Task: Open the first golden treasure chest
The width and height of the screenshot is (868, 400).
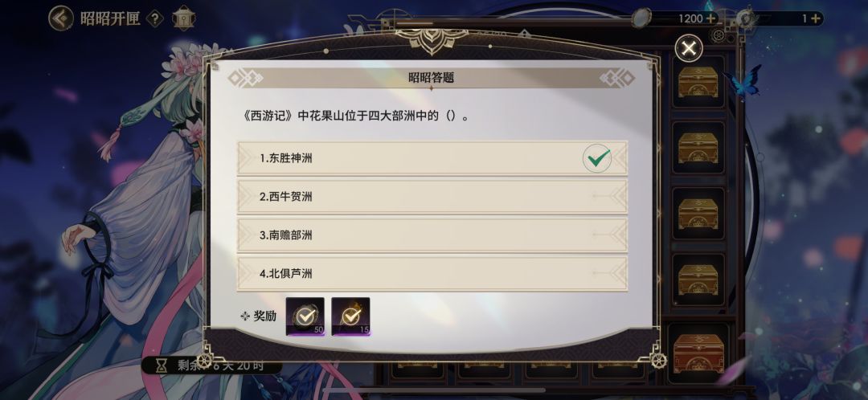Action: 698,82
